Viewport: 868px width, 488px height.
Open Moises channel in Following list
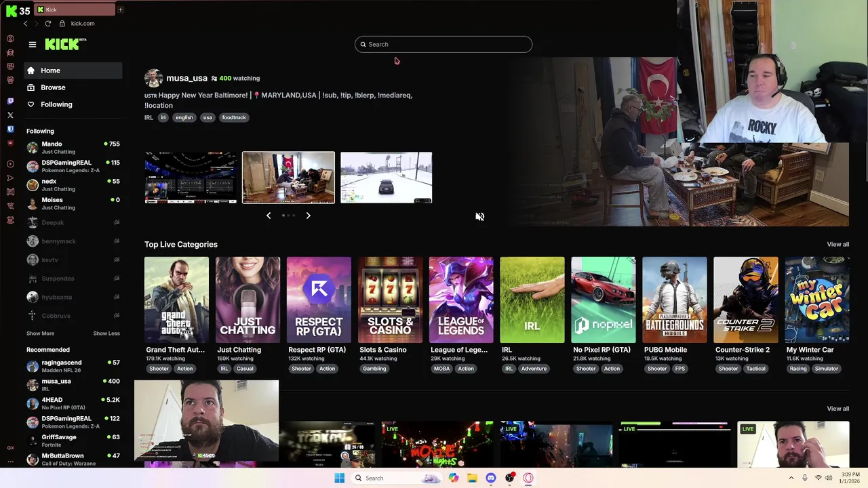click(73, 203)
